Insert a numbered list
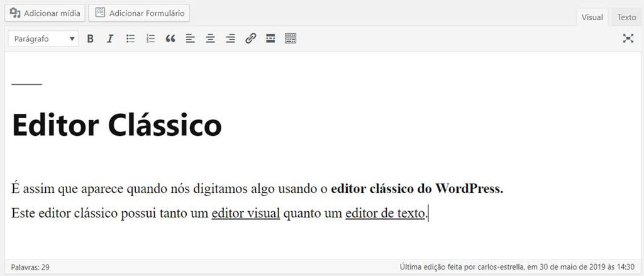 click(151, 38)
